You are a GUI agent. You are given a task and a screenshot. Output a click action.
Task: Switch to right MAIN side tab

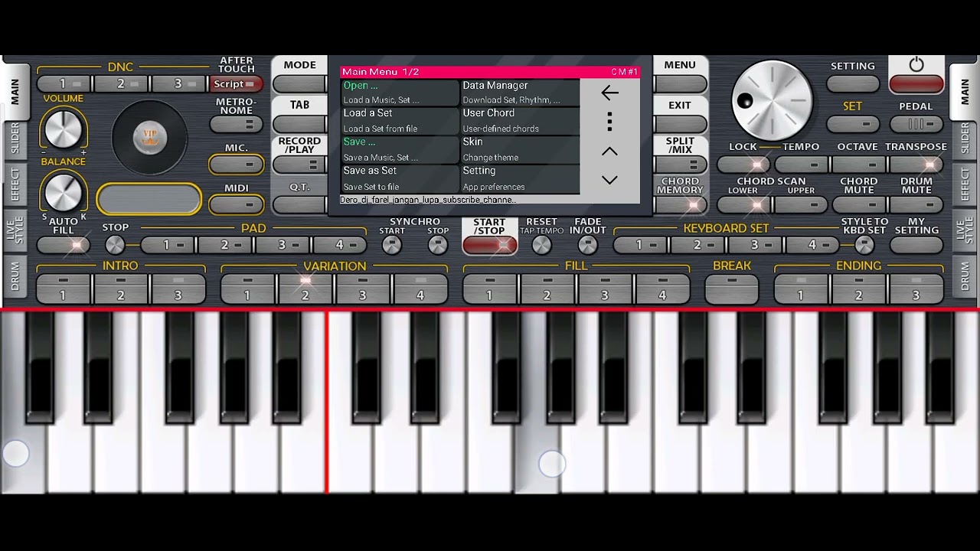coord(965,91)
